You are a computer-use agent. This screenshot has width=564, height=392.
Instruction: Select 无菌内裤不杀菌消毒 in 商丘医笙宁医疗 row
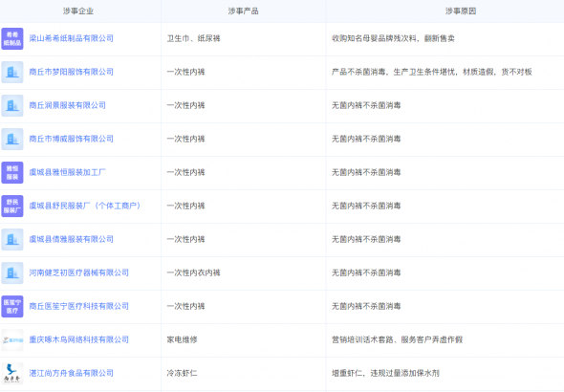366,306
